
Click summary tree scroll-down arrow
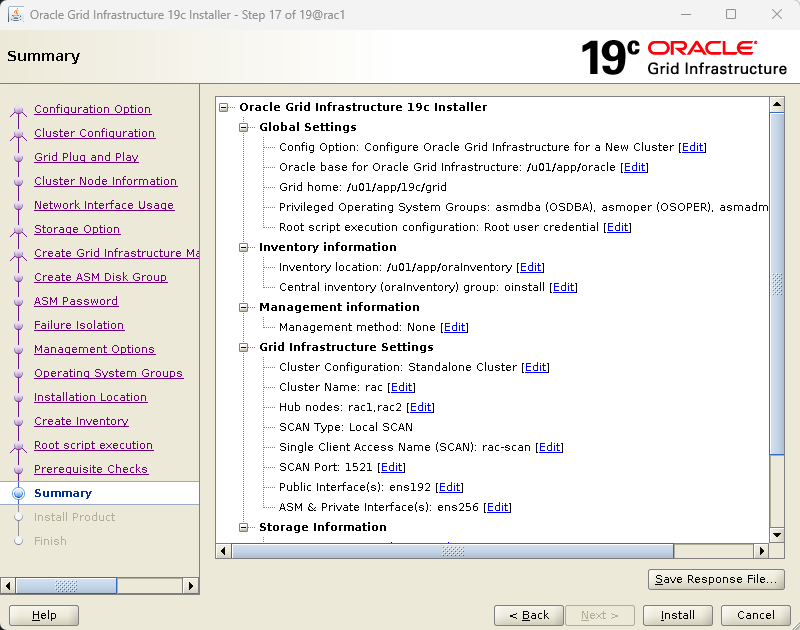click(x=777, y=535)
